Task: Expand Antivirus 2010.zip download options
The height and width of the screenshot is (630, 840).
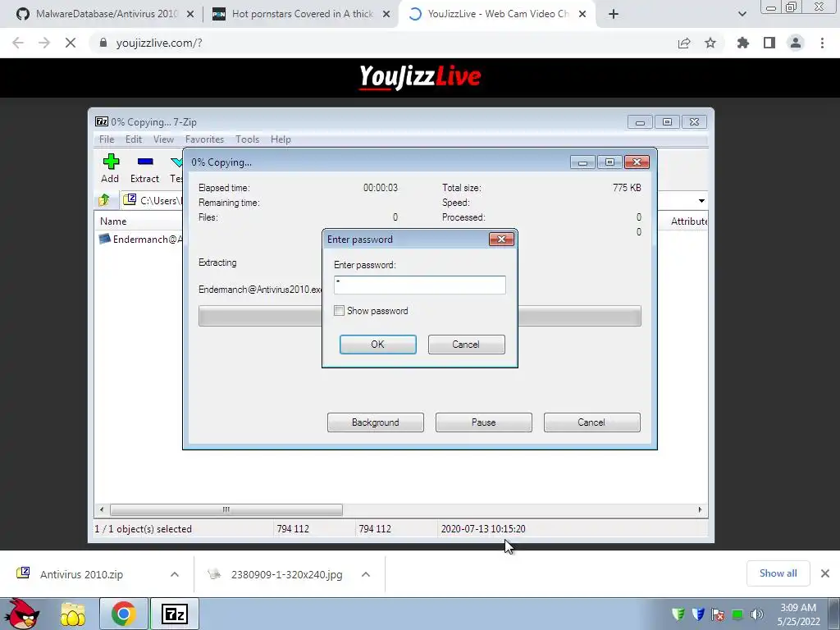Action: tap(175, 574)
